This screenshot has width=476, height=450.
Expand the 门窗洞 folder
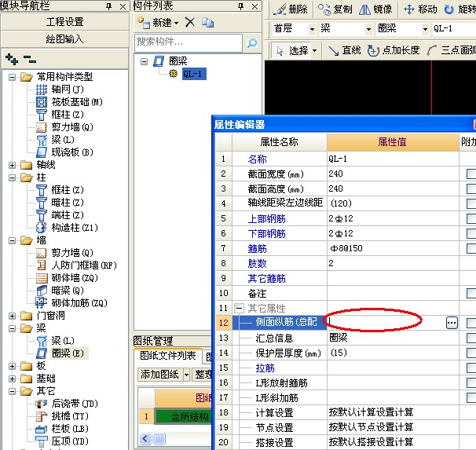tap(12, 316)
